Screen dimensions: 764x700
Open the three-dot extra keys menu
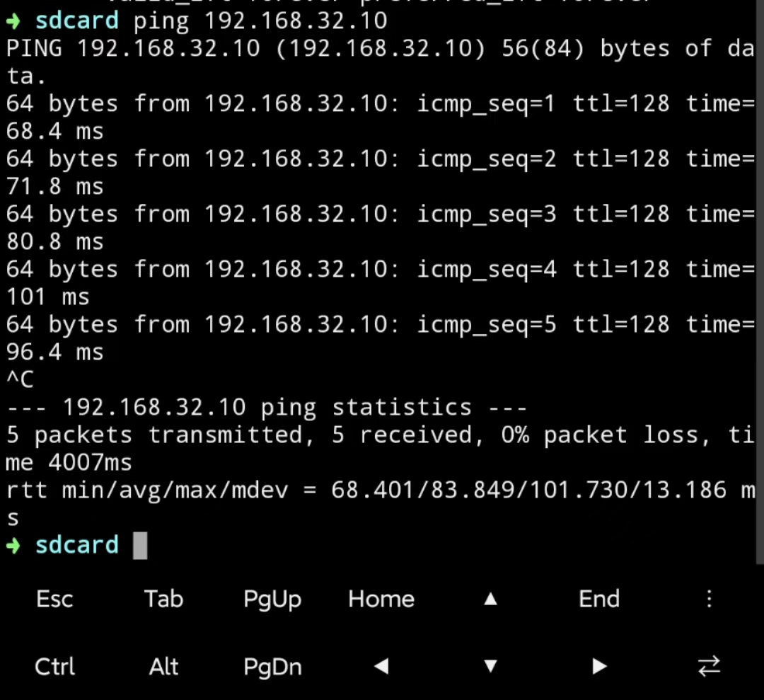click(x=709, y=599)
